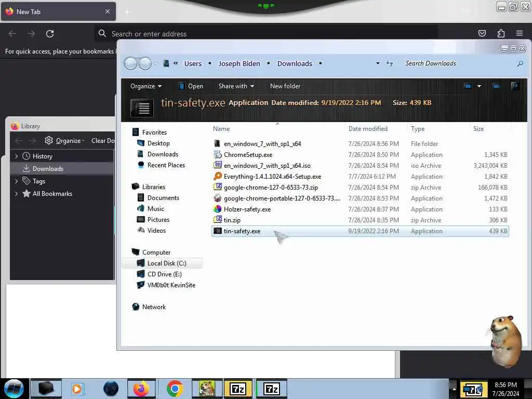Select Downloads in Library window sidebar
This screenshot has height=399, width=532.
click(62, 169)
